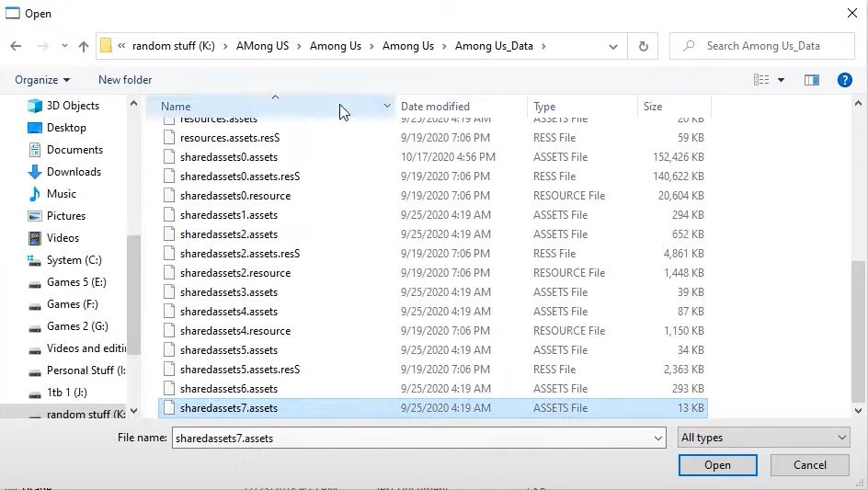868x490 pixels.
Task: Cancel the Open dialog
Action: click(x=810, y=465)
